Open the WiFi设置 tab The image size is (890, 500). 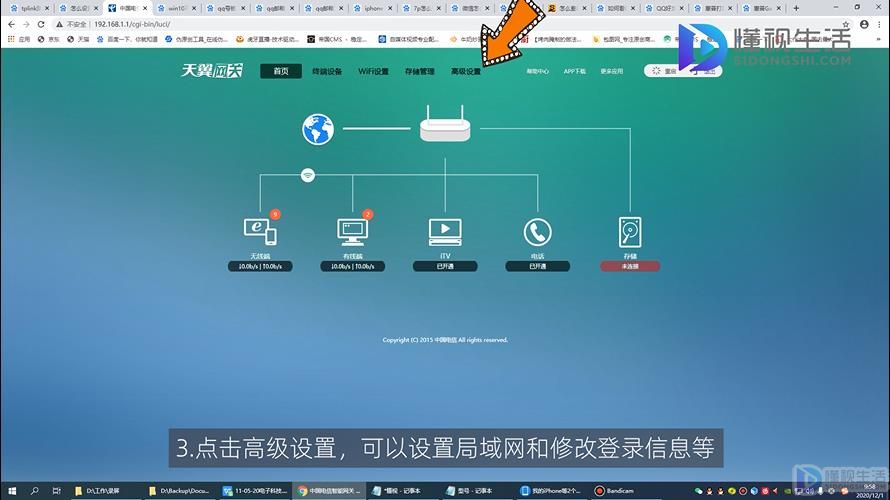pyautogui.click(x=373, y=71)
